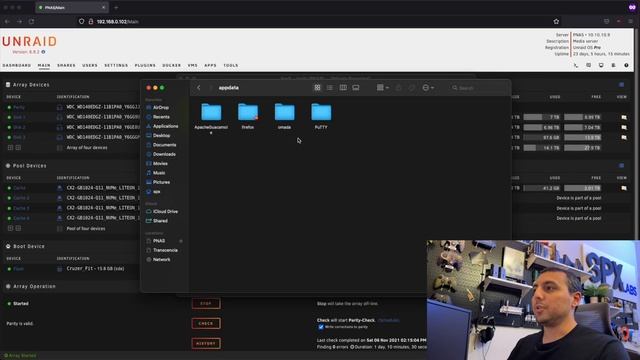Screen dimensions: 640x360
Task: Click the Finder tags icon
Action: [x=412, y=88]
